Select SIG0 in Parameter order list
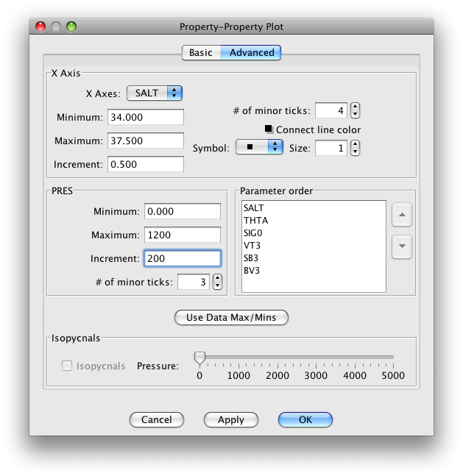 [x=314, y=232]
